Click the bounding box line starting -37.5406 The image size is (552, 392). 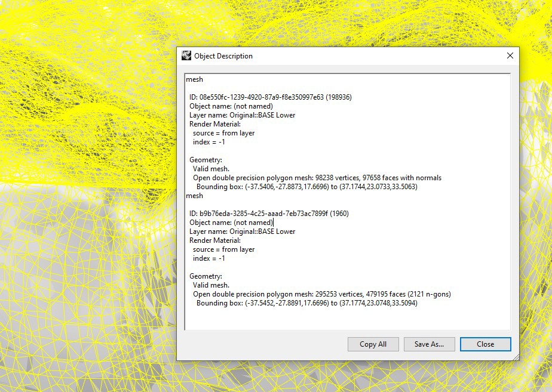coord(306,187)
